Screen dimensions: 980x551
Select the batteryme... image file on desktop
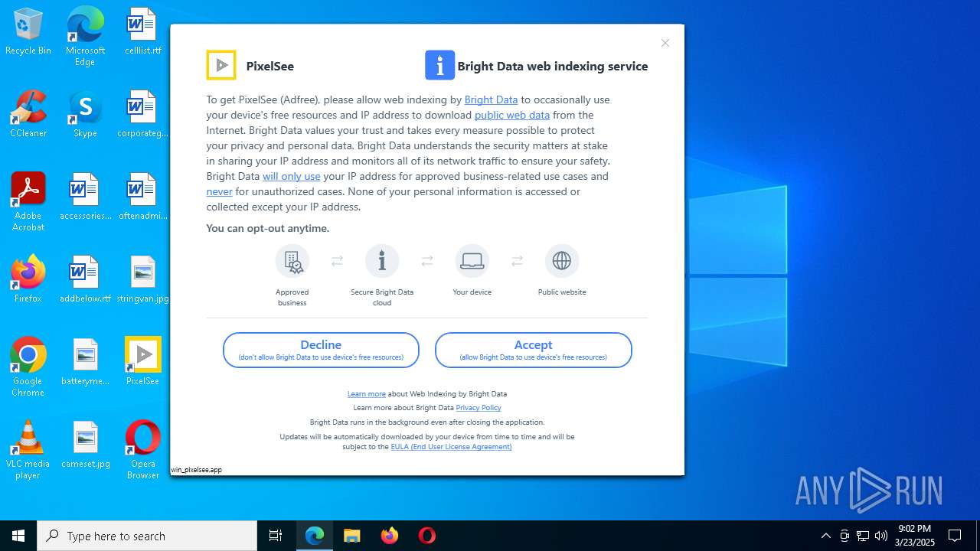tap(85, 363)
